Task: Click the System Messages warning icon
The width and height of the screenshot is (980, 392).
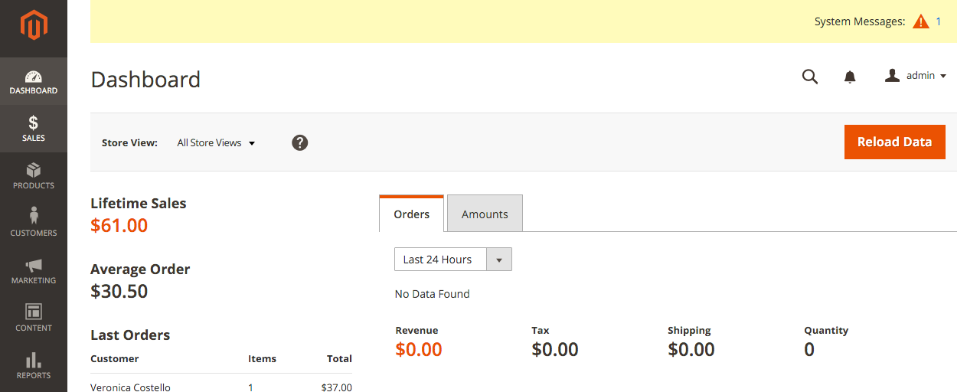Action: tap(920, 21)
